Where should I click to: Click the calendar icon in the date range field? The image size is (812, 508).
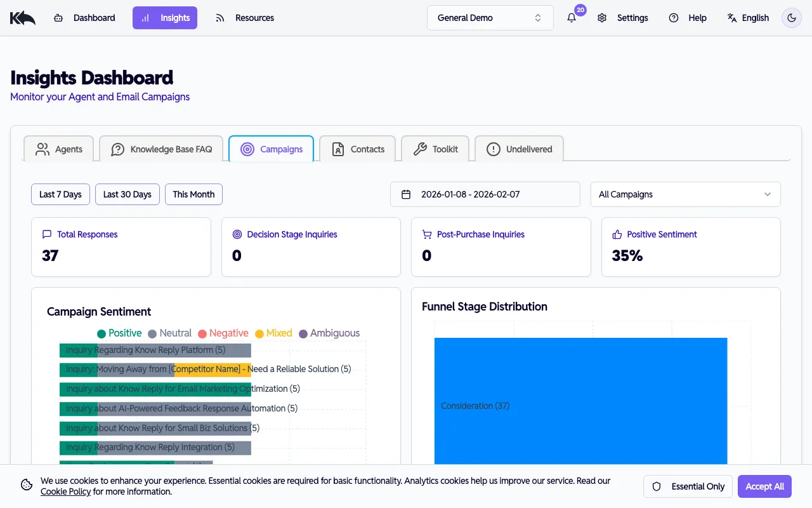(407, 194)
